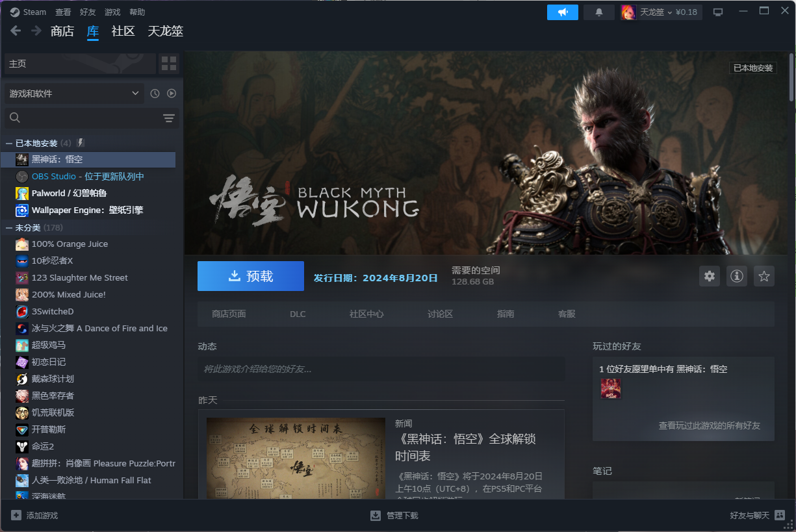Toggle Big Picture mode monitor icon
Screen dimensions: 796x532
[718, 12]
